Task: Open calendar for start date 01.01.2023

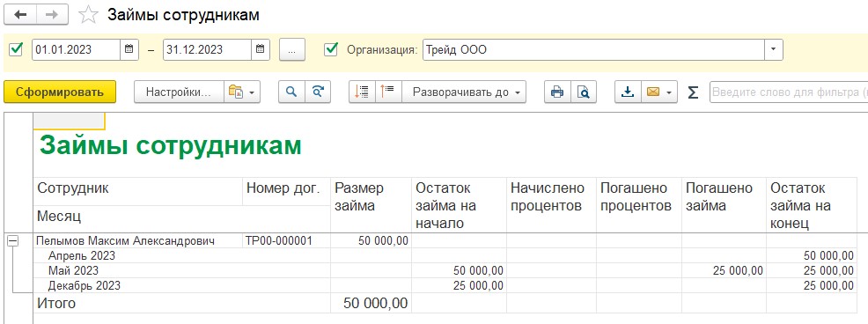Action: click(x=129, y=49)
